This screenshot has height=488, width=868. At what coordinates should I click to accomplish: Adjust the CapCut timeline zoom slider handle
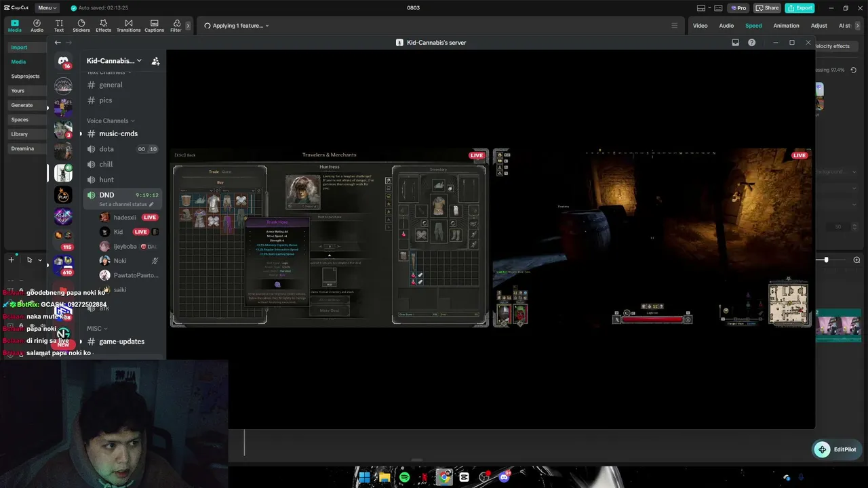click(826, 260)
